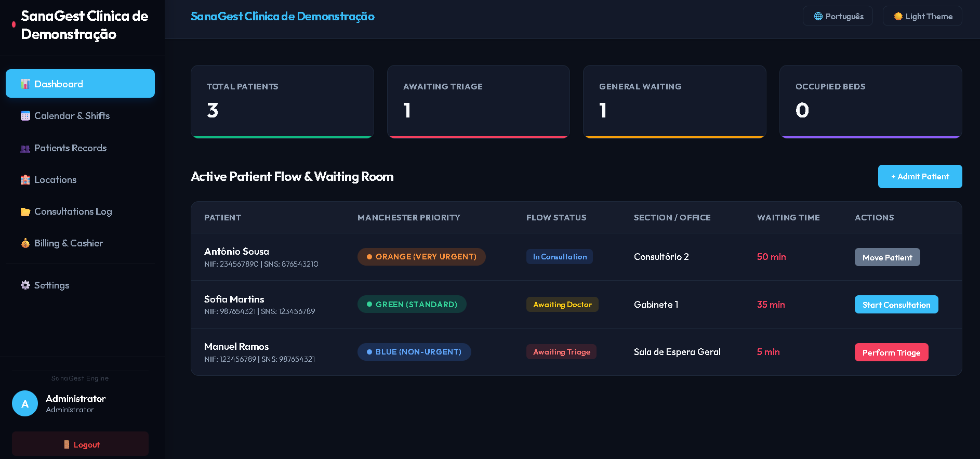Start Consultation for Sofia Martins

896,305
